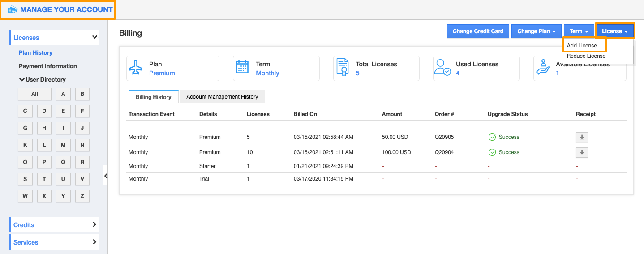Download receipt for order Q20904
The width and height of the screenshot is (644, 254).
[581, 153]
